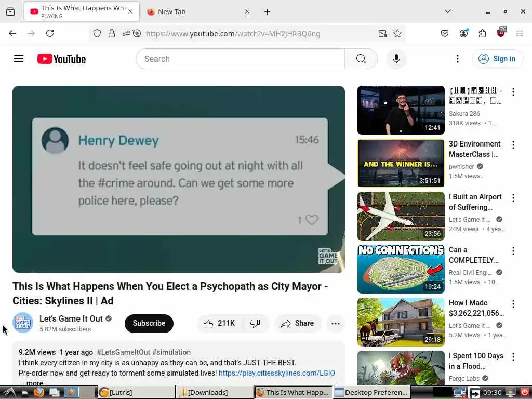Open the Firefox account icon
The image size is (532, 399).
463,33
